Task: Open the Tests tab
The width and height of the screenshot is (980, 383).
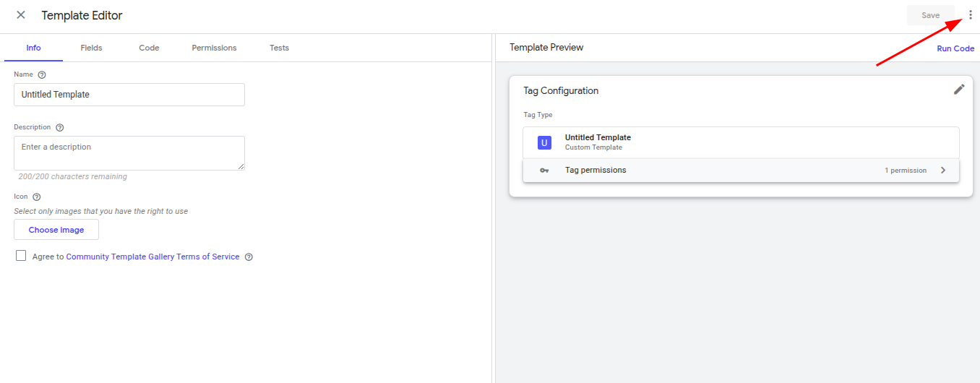Action: pyautogui.click(x=279, y=48)
